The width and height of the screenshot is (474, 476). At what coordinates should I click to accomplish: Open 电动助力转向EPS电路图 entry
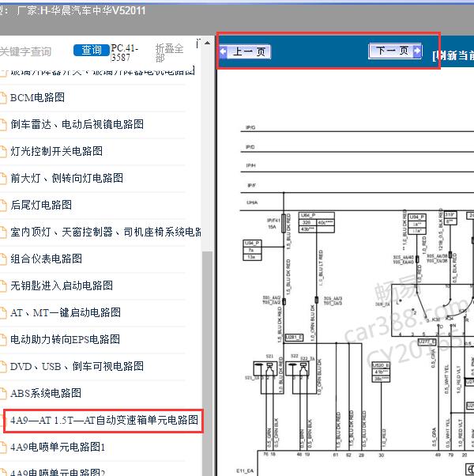pyautogui.click(x=65, y=339)
